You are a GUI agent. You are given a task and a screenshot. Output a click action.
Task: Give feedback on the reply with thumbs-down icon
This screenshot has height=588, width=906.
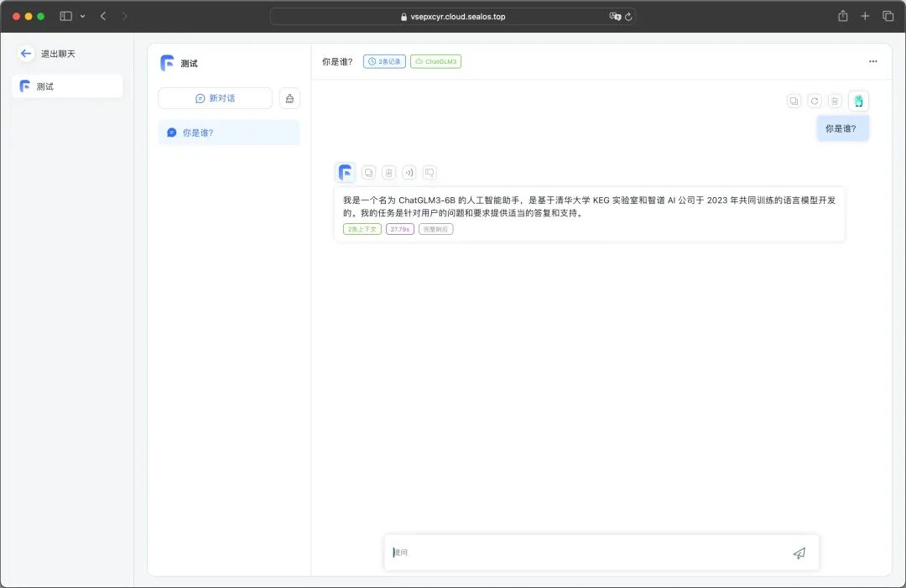point(430,172)
